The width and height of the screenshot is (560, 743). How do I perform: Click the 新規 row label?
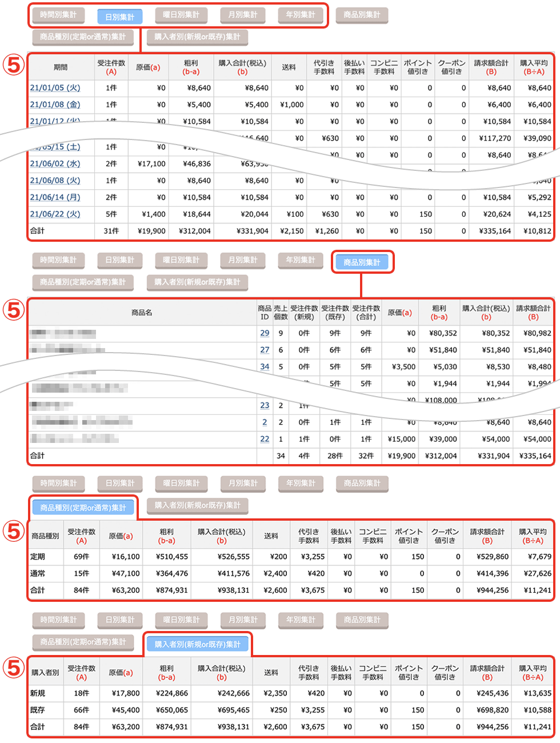click(38, 693)
